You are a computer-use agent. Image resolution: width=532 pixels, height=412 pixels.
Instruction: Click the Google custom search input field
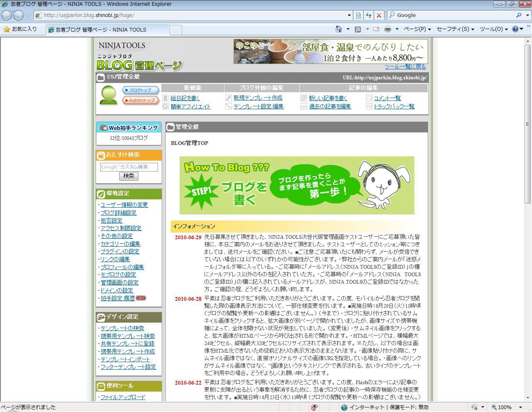[x=129, y=167]
